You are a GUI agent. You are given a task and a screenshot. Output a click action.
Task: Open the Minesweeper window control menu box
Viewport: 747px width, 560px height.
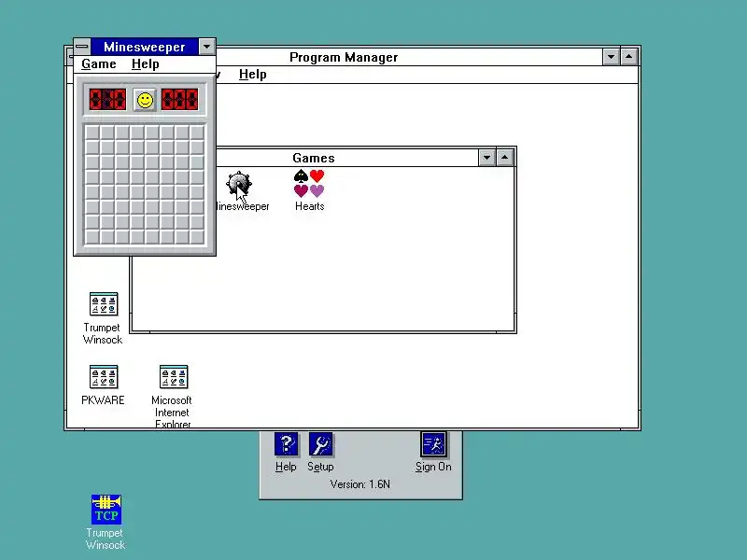click(82, 47)
